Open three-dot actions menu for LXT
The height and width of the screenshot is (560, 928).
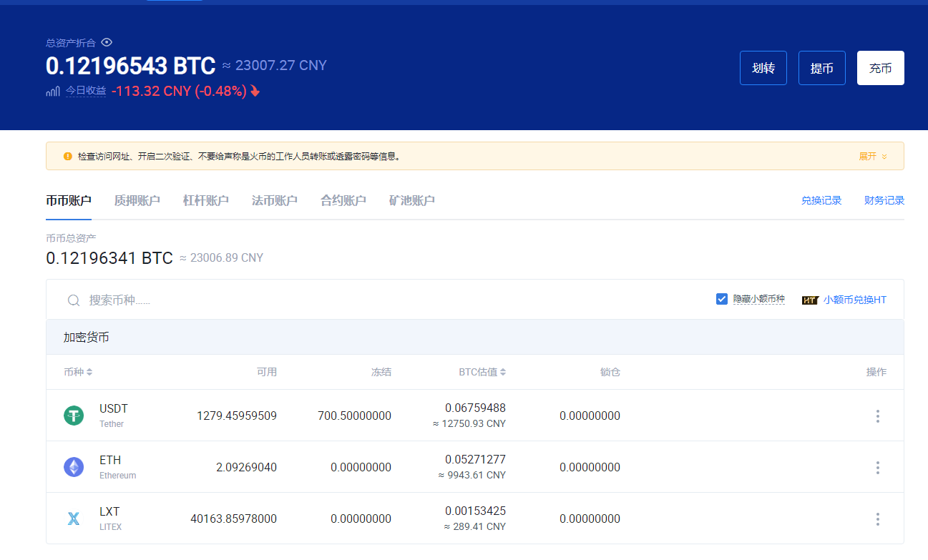click(x=878, y=519)
